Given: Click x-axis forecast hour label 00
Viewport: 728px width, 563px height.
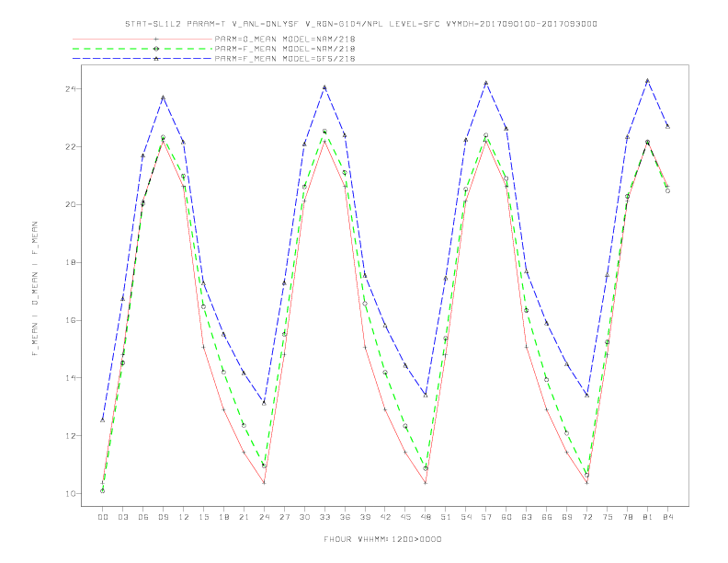Looking at the screenshot, I should (103, 517).
